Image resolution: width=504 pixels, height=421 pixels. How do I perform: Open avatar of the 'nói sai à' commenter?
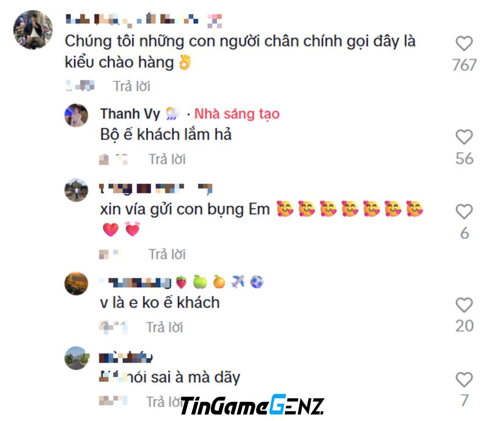76,358
